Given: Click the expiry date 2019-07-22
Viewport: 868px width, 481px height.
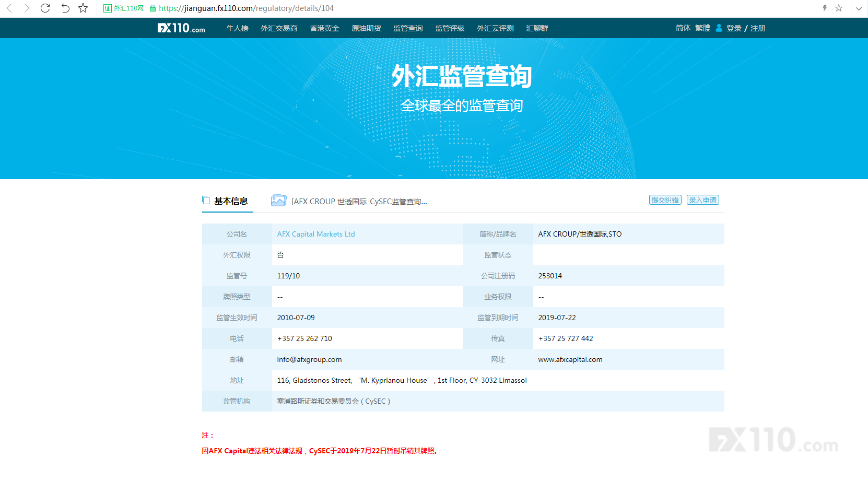Looking at the screenshot, I should click(557, 318).
